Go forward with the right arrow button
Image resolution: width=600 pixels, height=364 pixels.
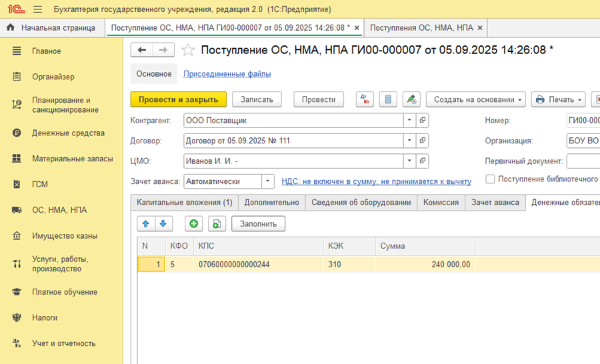tap(163, 50)
